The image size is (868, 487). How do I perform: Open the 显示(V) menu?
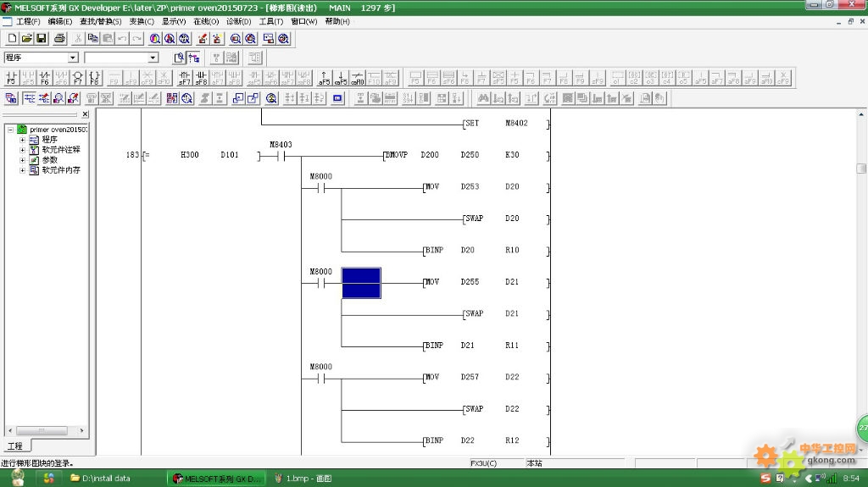174,21
